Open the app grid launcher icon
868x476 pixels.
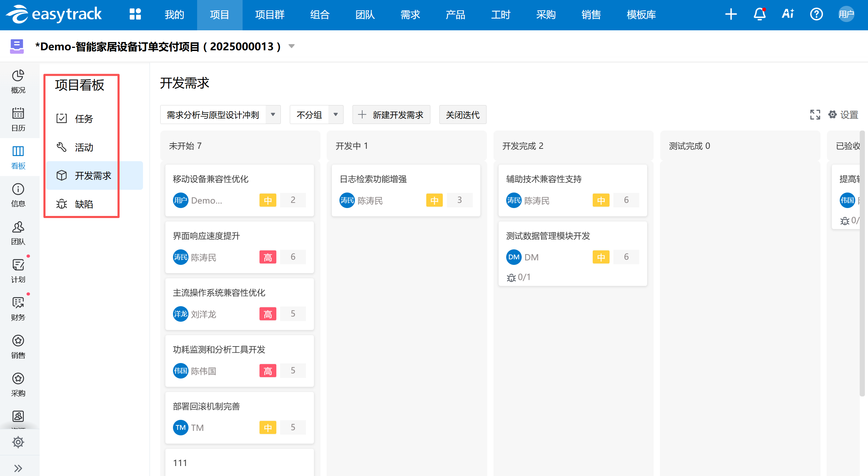(x=135, y=14)
